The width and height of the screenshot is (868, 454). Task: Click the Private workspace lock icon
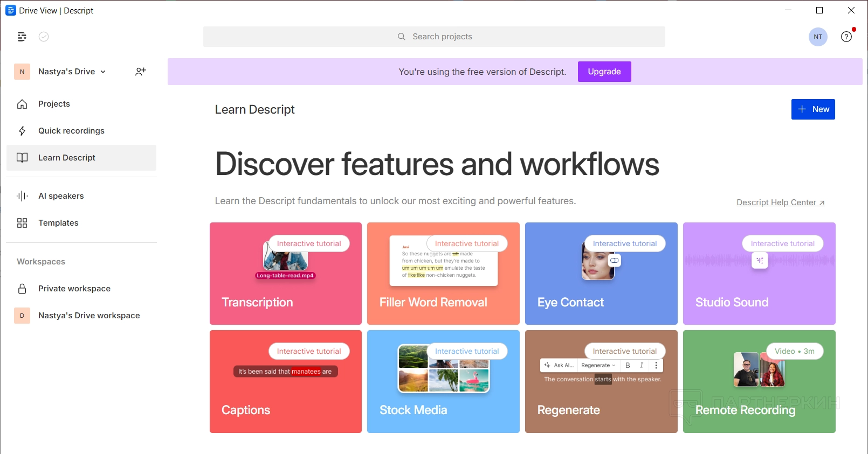point(22,289)
